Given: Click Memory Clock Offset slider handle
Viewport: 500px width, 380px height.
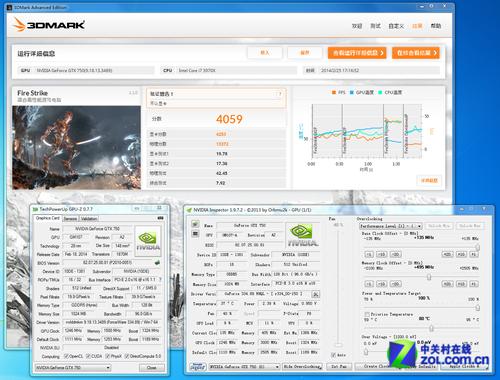Looking at the screenshot, I should [x=429, y=277].
